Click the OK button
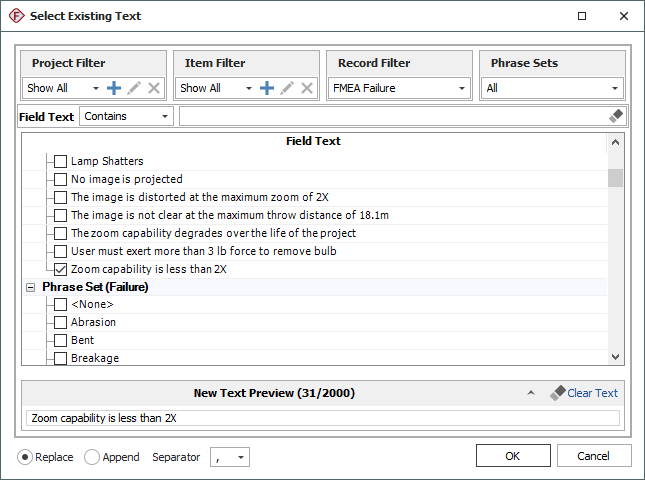The width and height of the screenshot is (645, 480). (x=512, y=456)
